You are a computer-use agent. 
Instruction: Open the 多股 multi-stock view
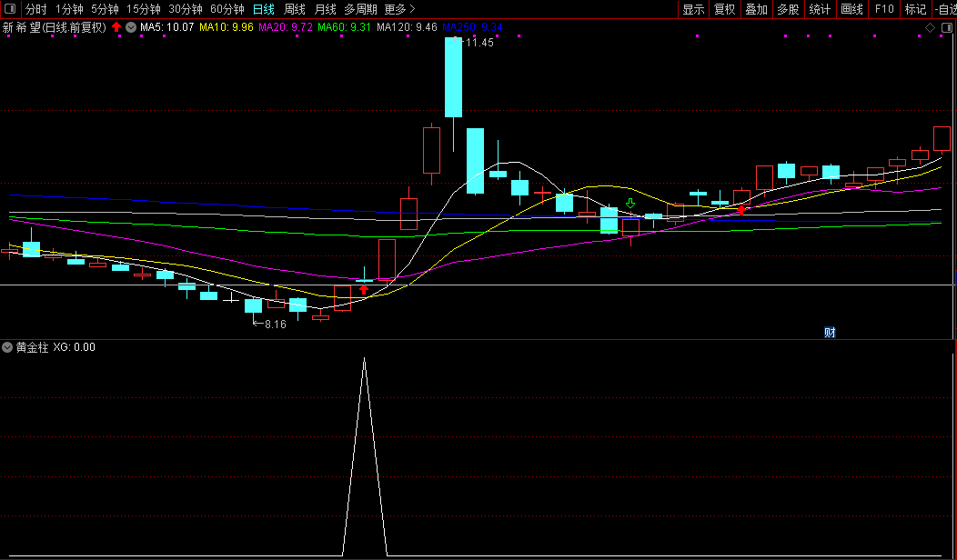pyautogui.click(x=788, y=9)
